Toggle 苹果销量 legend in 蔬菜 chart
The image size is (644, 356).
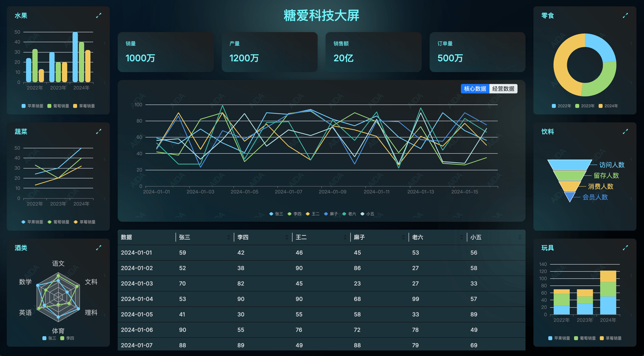pos(32,222)
